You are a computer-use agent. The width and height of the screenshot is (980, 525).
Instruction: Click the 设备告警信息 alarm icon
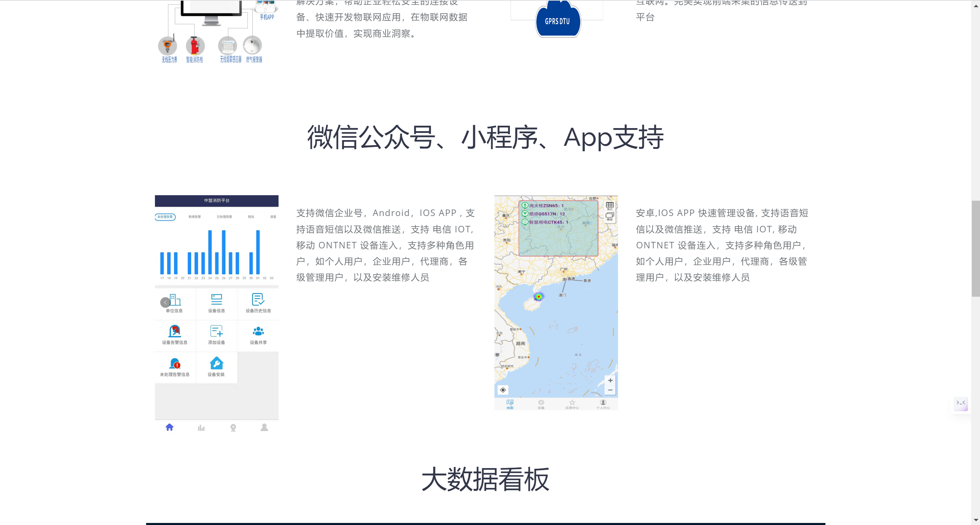click(175, 331)
